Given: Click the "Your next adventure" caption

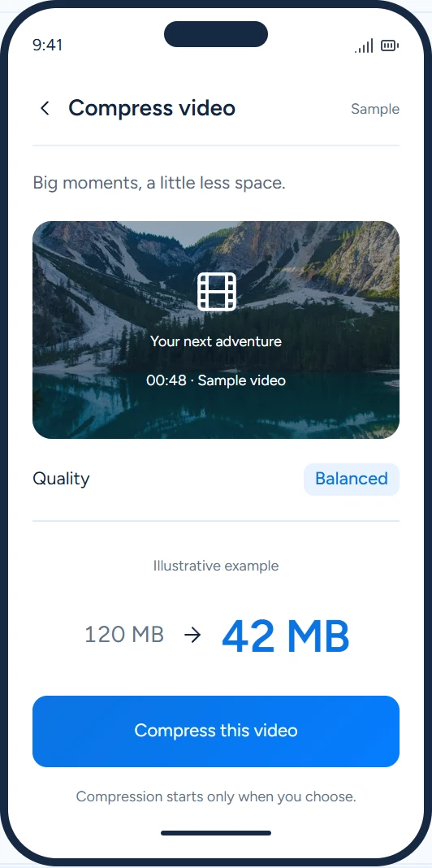Looking at the screenshot, I should pos(216,341).
